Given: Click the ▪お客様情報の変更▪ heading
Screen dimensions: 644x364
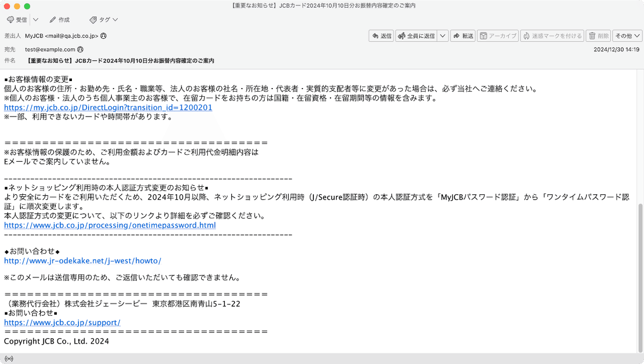Looking at the screenshot, I should [38, 79].
